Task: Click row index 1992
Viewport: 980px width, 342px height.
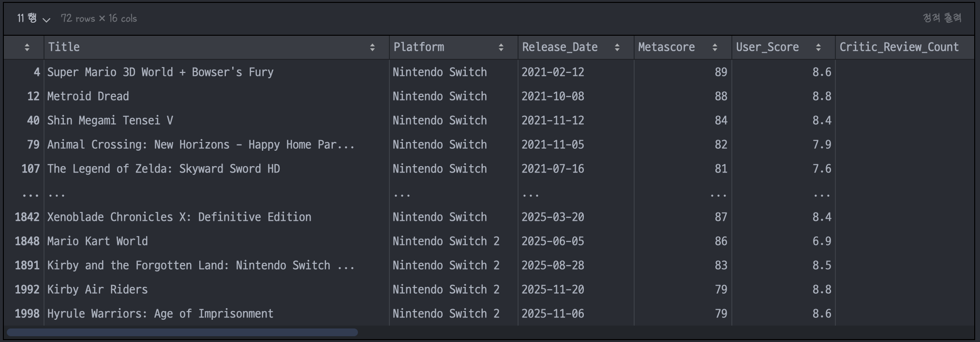Action: click(x=27, y=289)
